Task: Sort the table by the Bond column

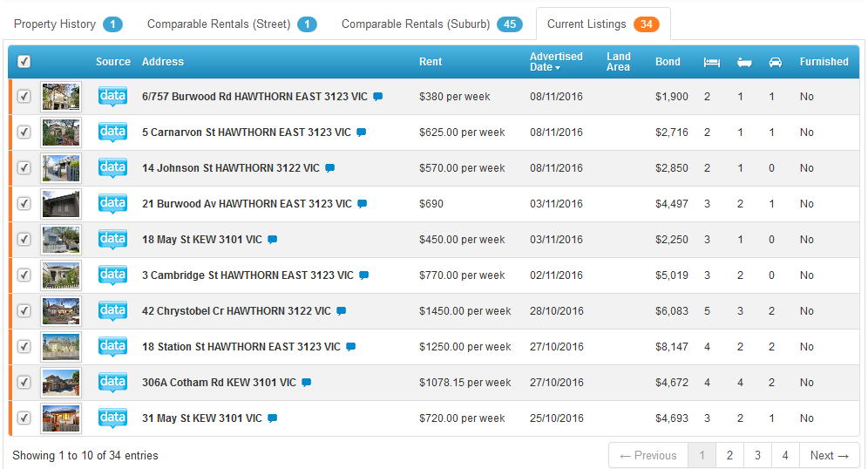Action: tap(668, 62)
